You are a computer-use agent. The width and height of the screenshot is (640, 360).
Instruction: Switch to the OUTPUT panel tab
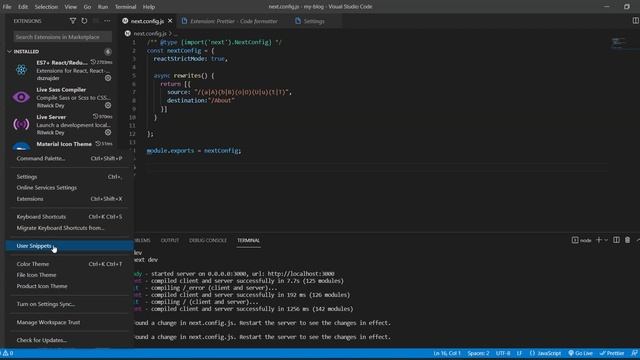pyautogui.click(x=170, y=240)
